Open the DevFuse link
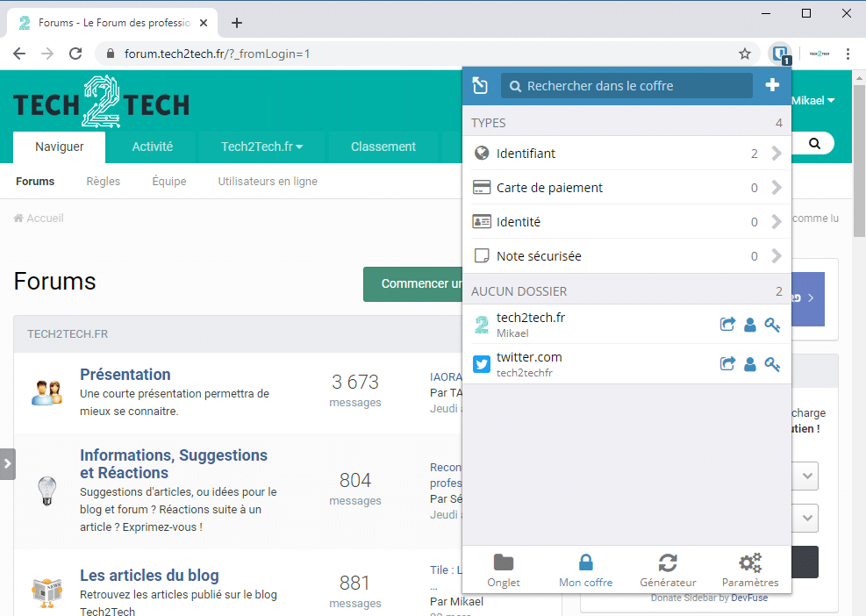This screenshot has height=616, width=866. point(749,598)
